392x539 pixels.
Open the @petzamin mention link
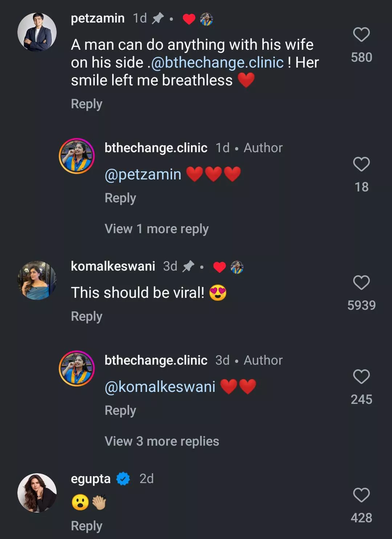143,175
